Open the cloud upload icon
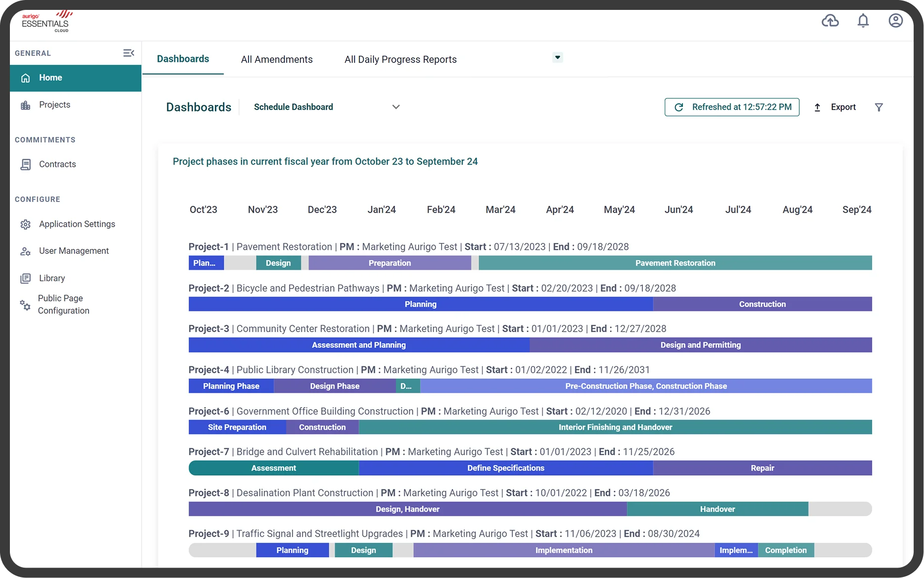This screenshot has height=578, width=924. pyautogui.click(x=830, y=21)
